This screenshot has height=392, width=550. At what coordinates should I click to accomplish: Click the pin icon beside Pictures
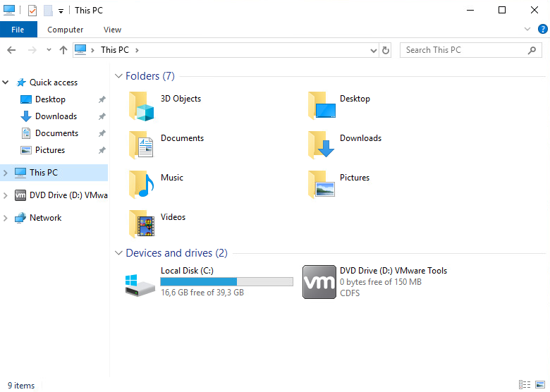[x=102, y=150]
